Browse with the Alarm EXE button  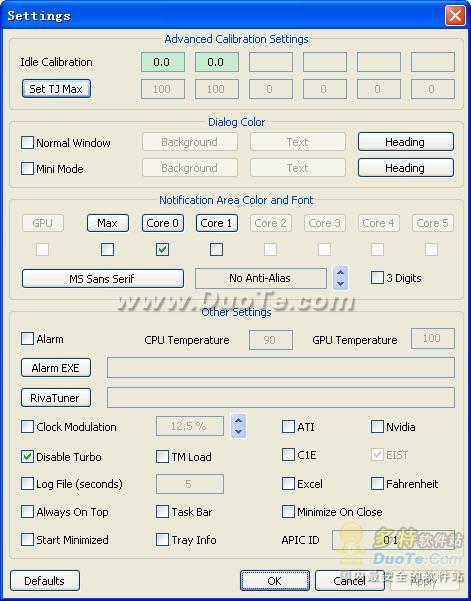click(x=56, y=368)
